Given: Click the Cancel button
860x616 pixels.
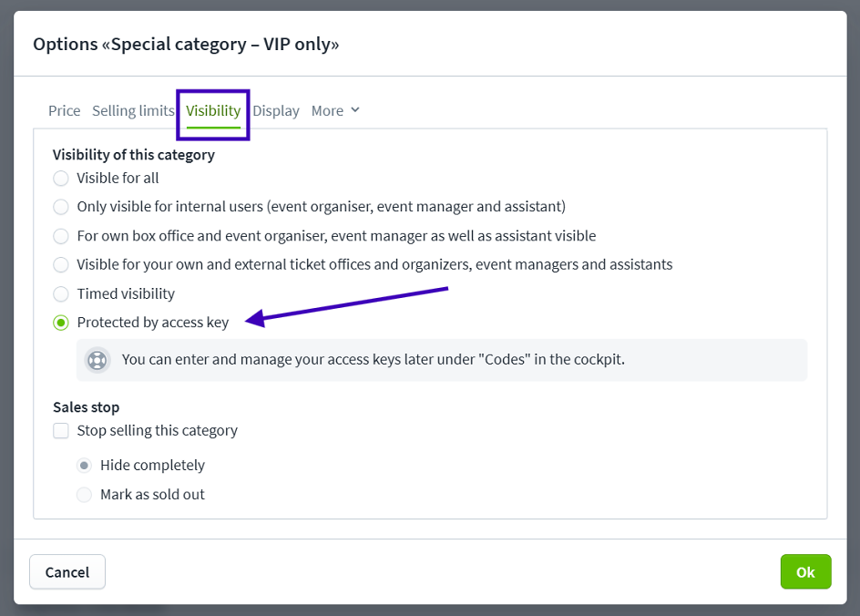Looking at the screenshot, I should click(67, 572).
